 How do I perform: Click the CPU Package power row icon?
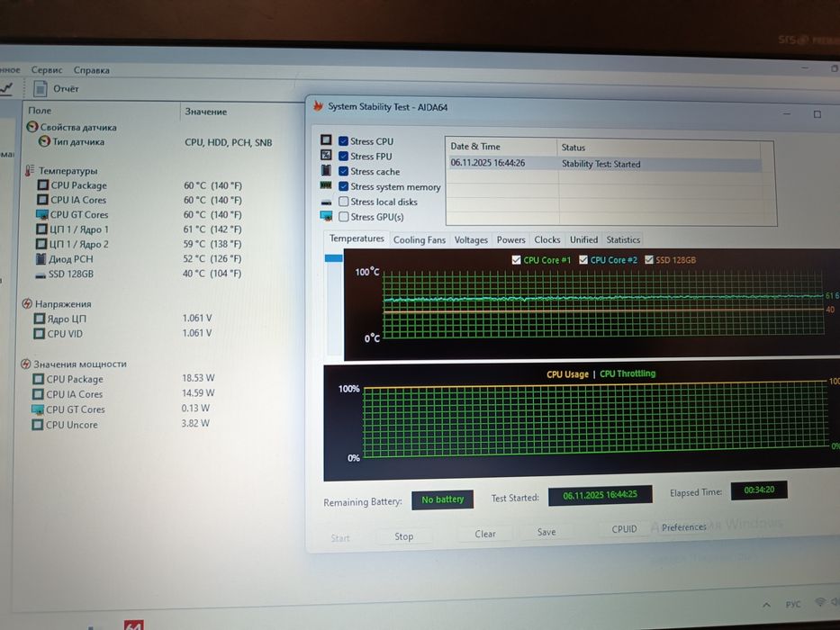(x=38, y=379)
